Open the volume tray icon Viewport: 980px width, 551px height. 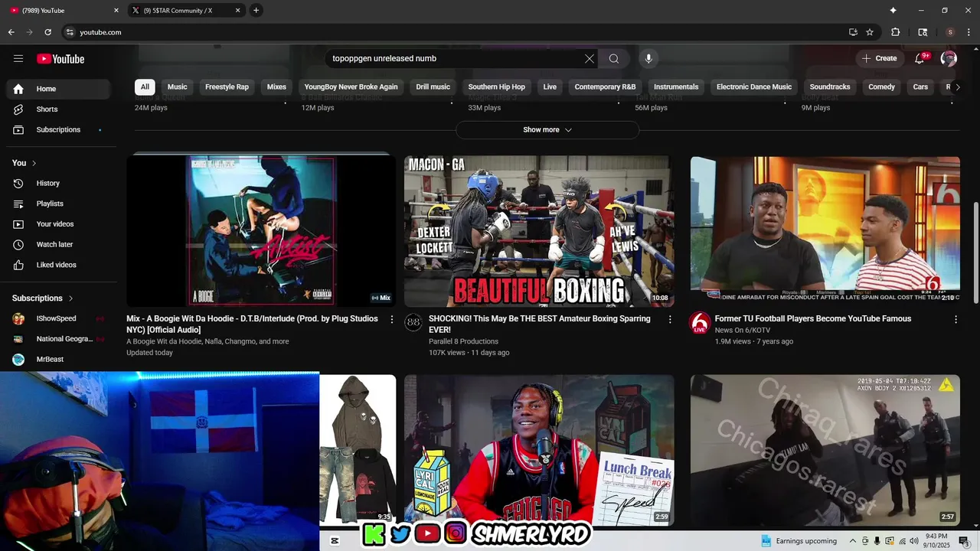click(x=913, y=541)
